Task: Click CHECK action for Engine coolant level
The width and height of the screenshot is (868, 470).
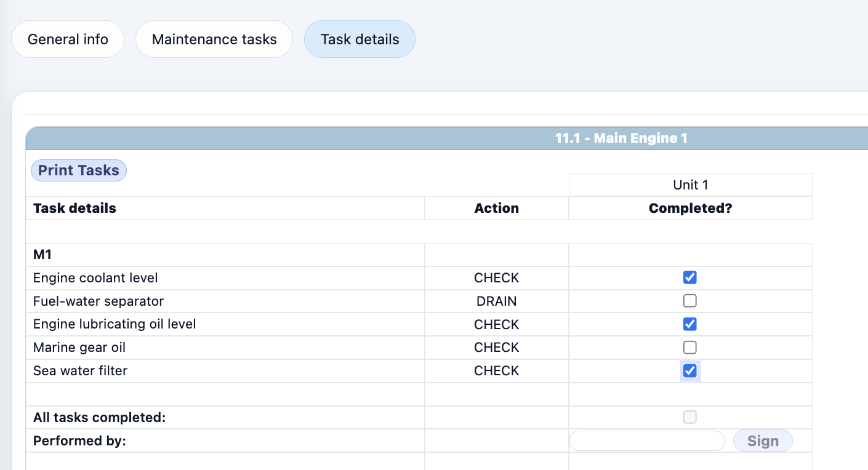Action: click(497, 278)
